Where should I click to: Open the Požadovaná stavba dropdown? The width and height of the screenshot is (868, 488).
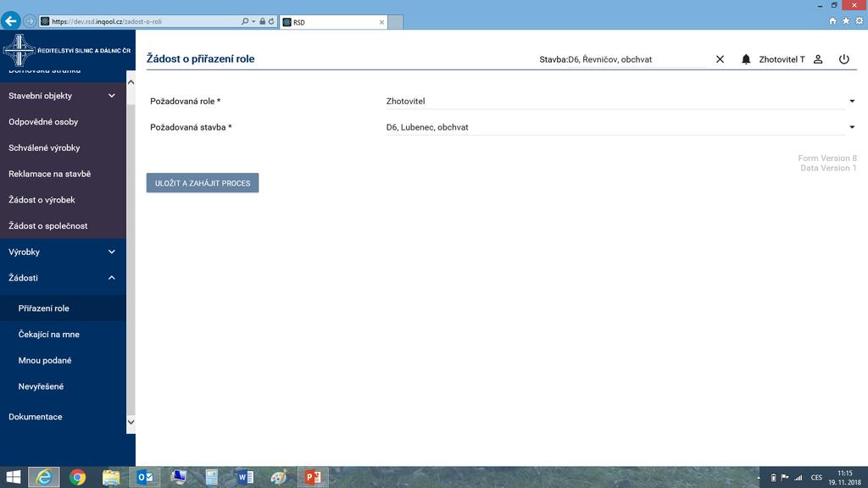620,127
